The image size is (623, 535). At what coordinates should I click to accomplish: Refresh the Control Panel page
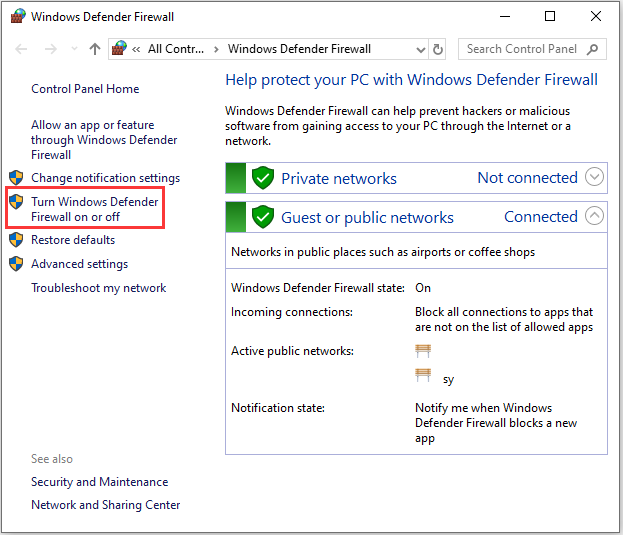[x=437, y=49]
